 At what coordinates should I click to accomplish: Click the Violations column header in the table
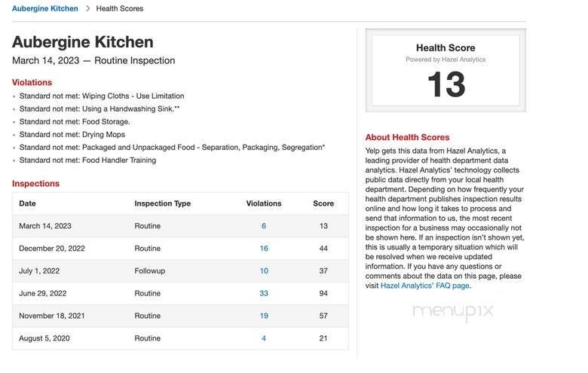[264, 203]
